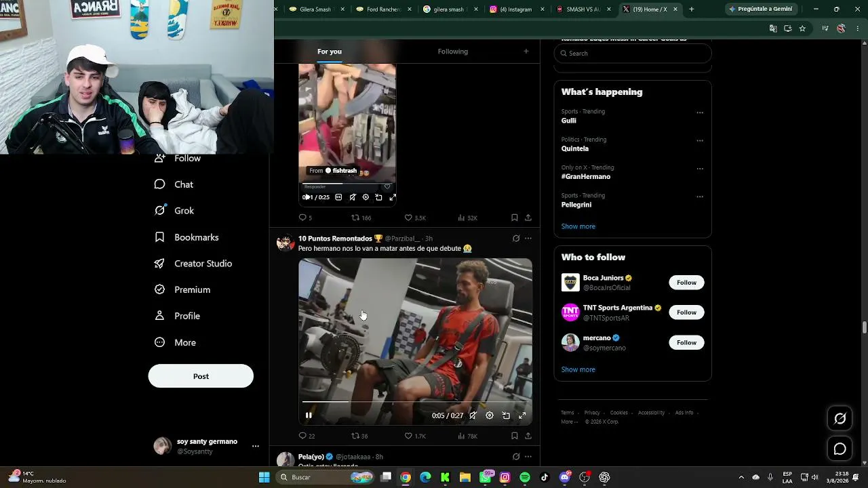Open picture-in-picture on the 0:27 video
This screenshot has height=488, width=868.
[506, 415]
